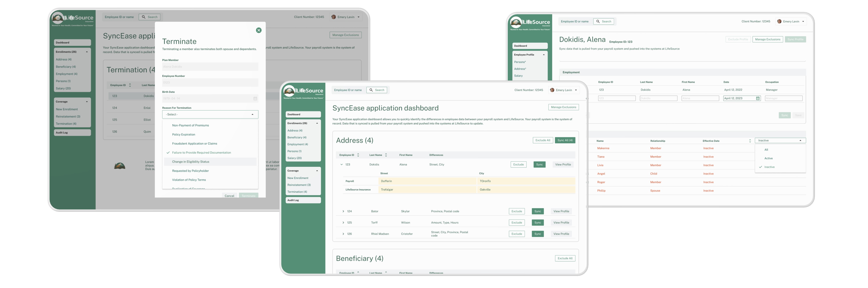Click the Last Name sort arrows in the Address table
The height and width of the screenshot is (288, 868).
click(x=386, y=155)
